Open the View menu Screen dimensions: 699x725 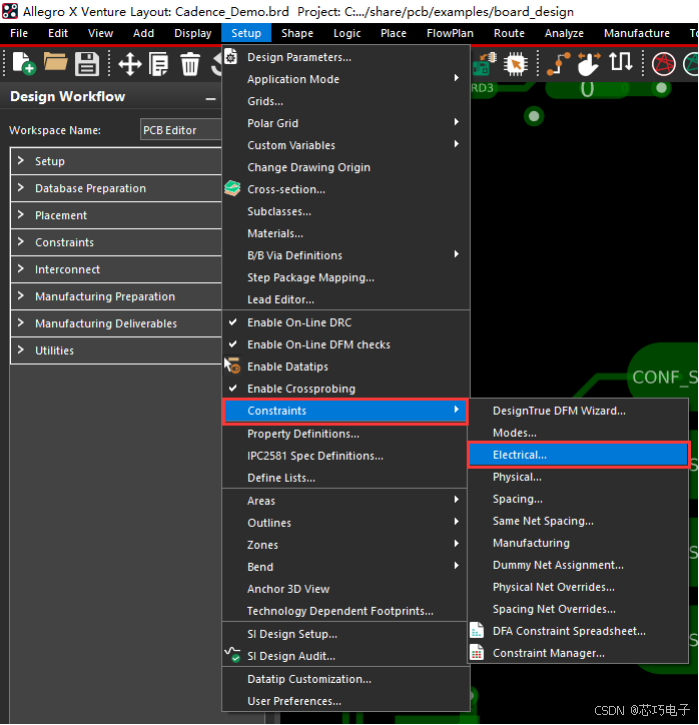coord(100,33)
